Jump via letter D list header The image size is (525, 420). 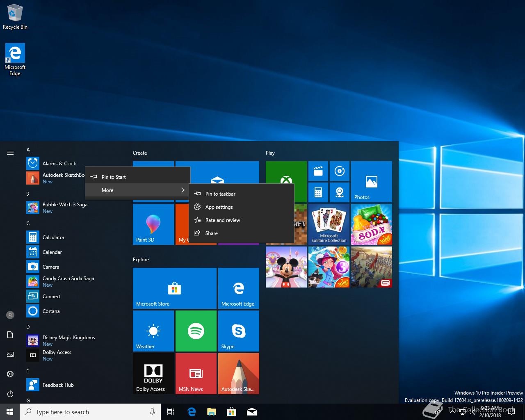(28, 327)
